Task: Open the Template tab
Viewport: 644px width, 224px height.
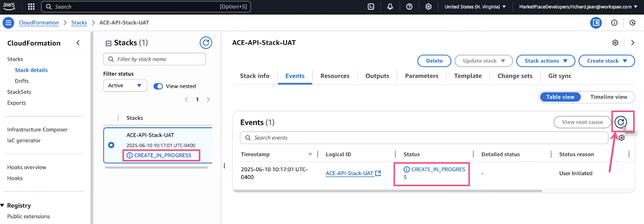Action: 468,76
